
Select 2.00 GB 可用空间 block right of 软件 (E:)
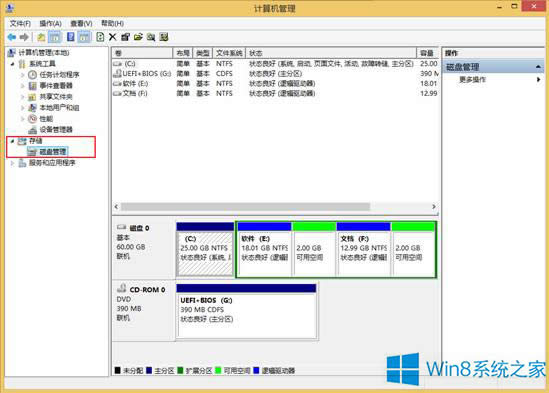[x=314, y=249]
